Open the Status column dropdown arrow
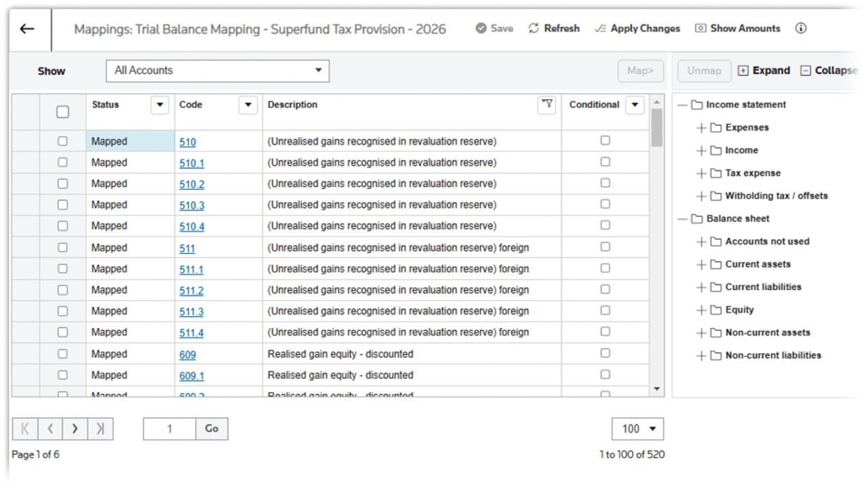This screenshot has height=488, width=868. [159, 105]
